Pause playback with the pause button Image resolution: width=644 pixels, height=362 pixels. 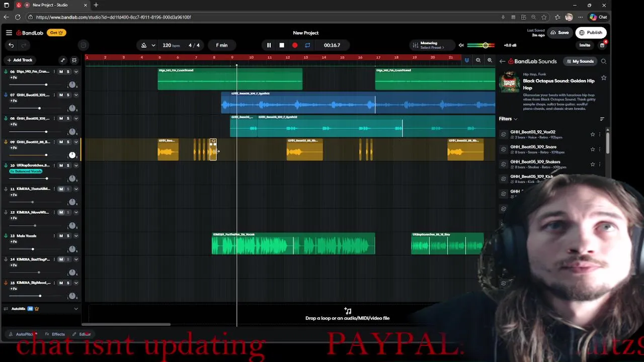point(269,45)
